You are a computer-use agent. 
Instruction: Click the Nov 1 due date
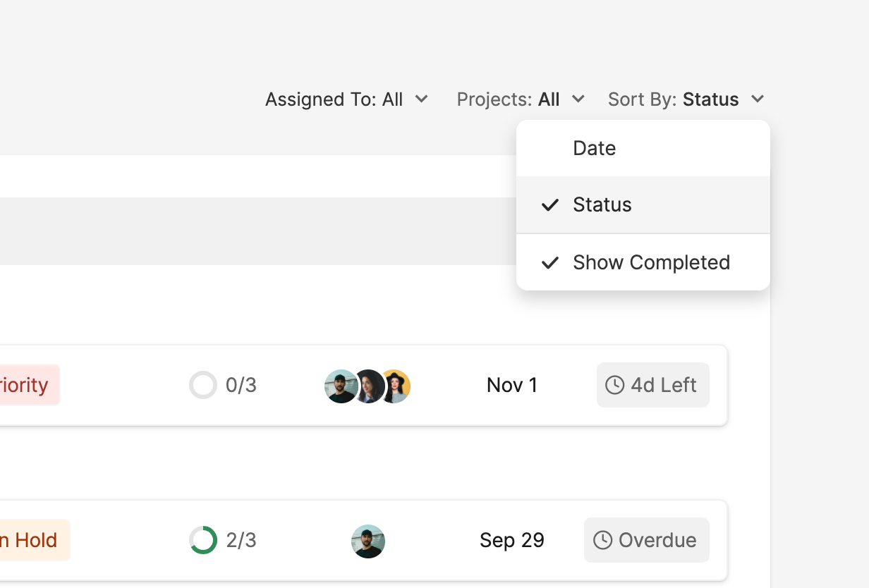(x=512, y=385)
